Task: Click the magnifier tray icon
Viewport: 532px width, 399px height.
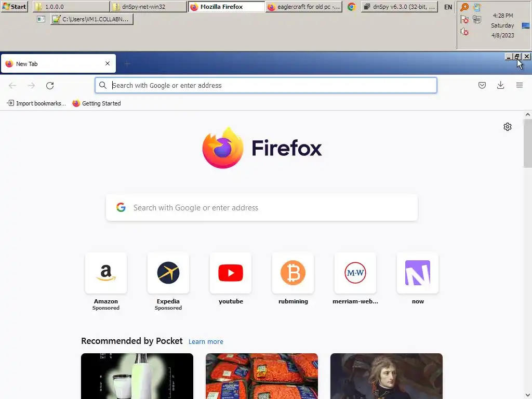Action: [464, 7]
